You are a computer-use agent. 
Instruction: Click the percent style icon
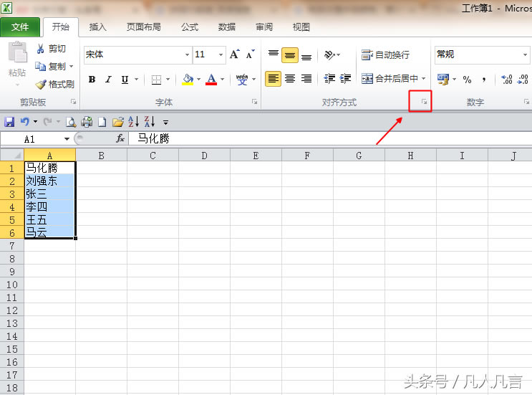467,80
